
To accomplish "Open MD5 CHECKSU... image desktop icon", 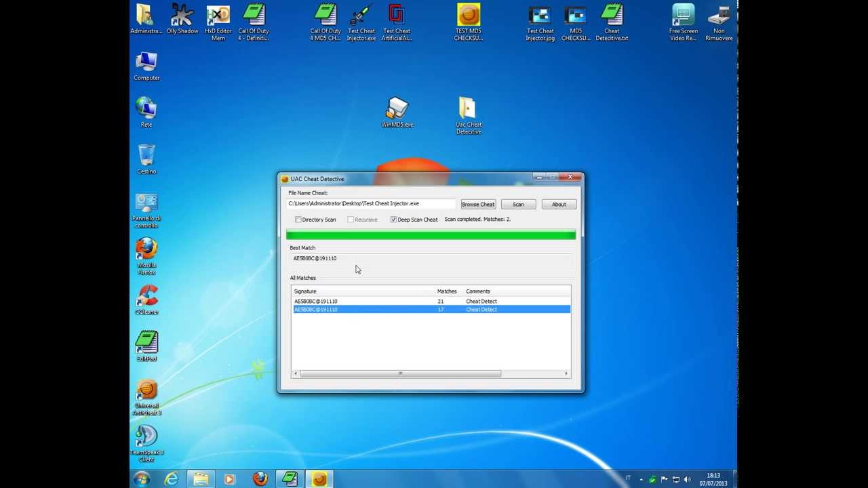I will click(x=576, y=23).
